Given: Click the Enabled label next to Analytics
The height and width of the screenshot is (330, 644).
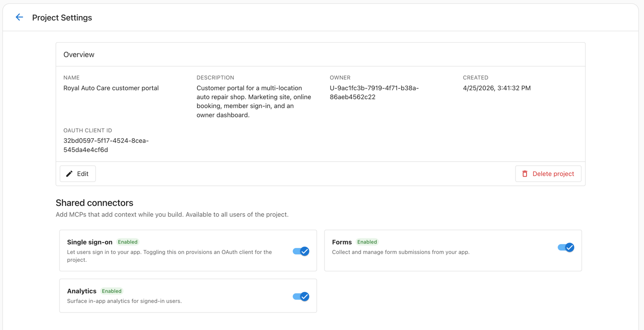Looking at the screenshot, I should click(x=112, y=291).
